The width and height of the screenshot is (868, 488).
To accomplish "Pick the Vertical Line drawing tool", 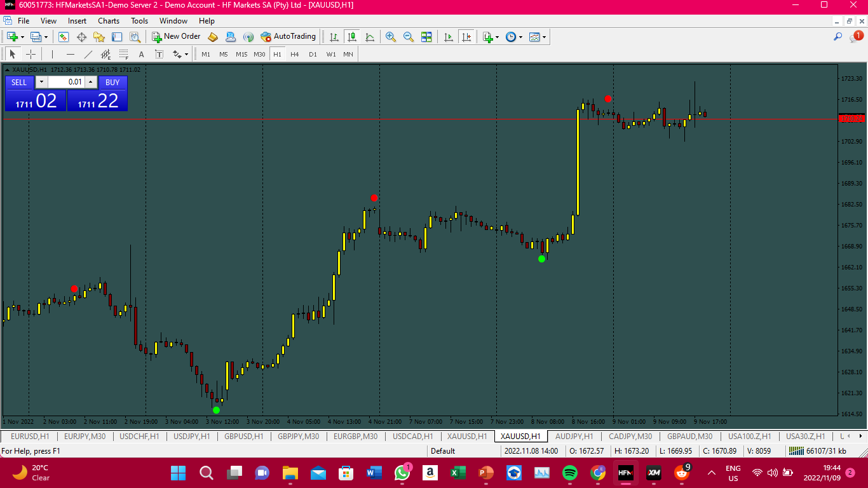I will (x=52, y=54).
